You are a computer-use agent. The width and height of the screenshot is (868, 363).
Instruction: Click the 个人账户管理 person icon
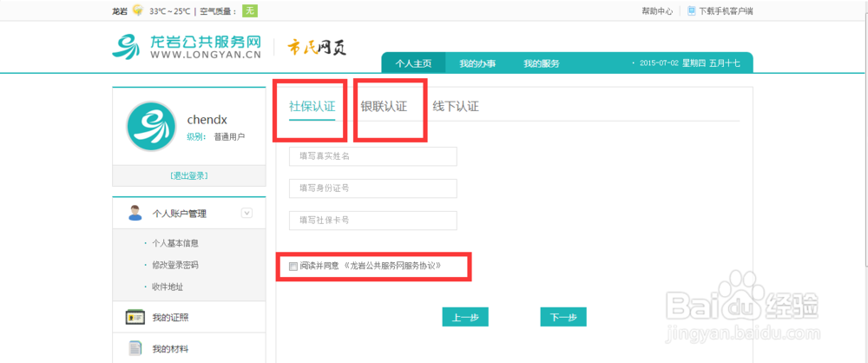[x=135, y=213]
